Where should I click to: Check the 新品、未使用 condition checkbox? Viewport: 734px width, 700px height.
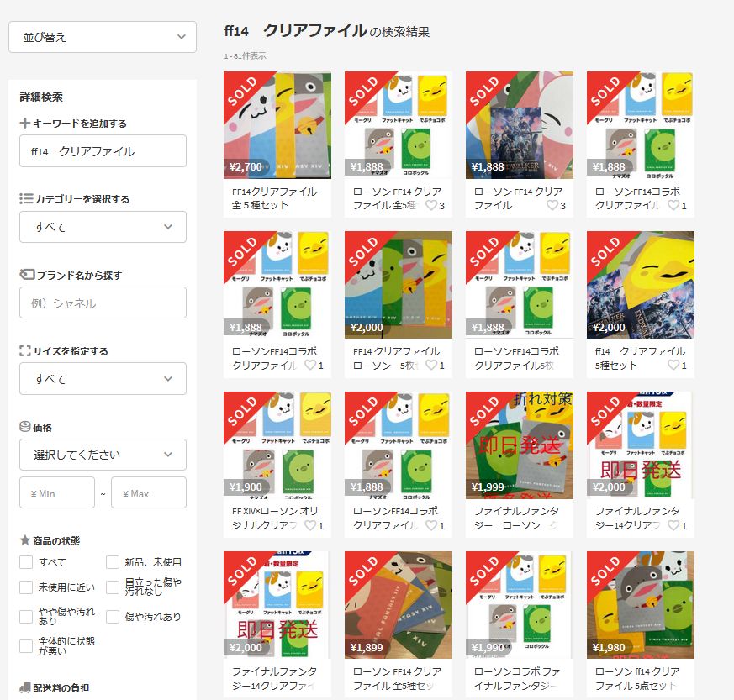[113, 562]
